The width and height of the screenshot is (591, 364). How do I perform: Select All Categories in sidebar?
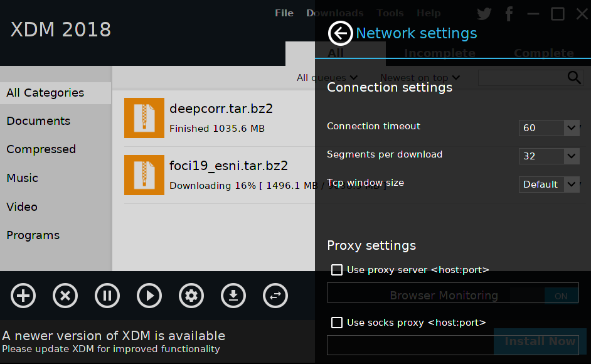click(x=55, y=93)
